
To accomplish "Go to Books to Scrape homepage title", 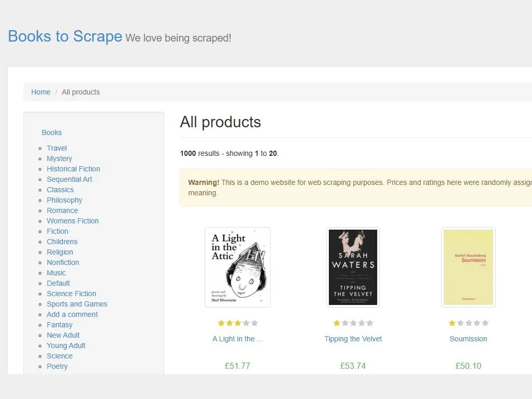I will pyautogui.click(x=65, y=36).
